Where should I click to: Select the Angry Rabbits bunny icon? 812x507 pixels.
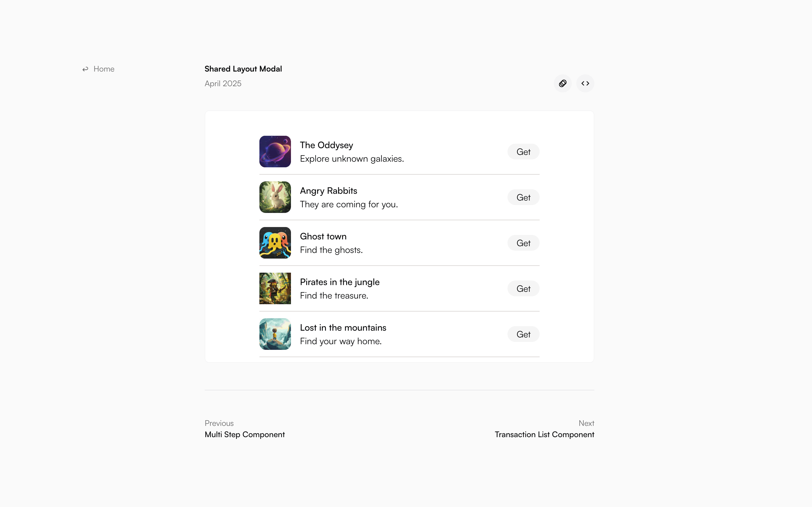pos(275,197)
